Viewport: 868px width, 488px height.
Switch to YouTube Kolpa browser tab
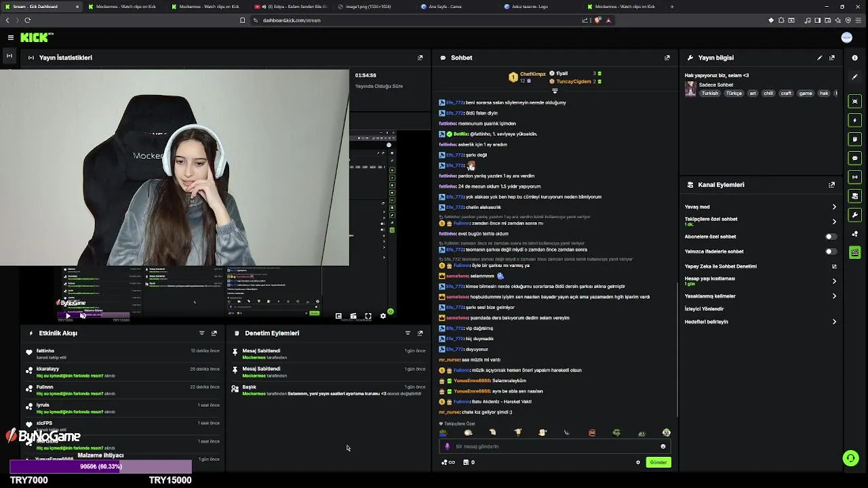(x=290, y=6)
